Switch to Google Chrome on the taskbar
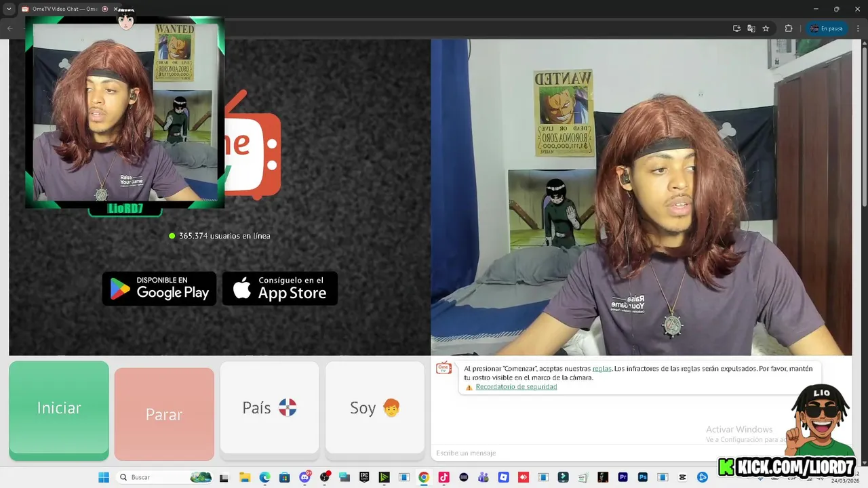 tap(424, 477)
